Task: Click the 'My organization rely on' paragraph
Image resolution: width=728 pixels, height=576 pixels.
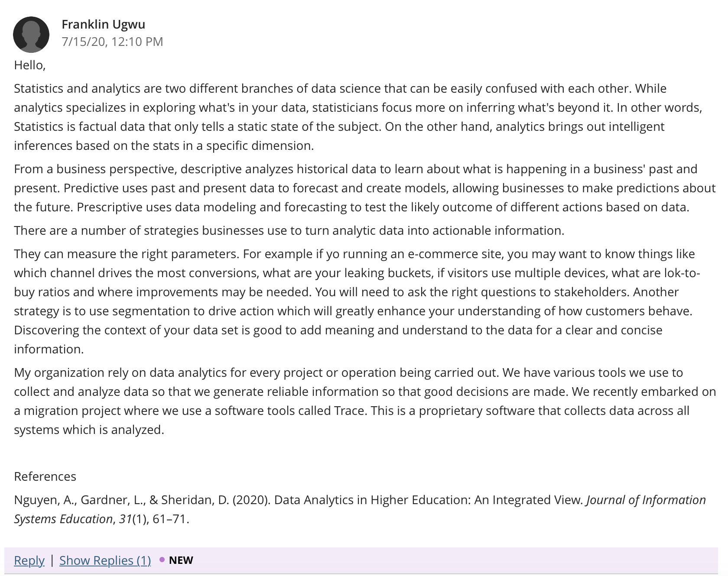Action: [x=364, y=401]
